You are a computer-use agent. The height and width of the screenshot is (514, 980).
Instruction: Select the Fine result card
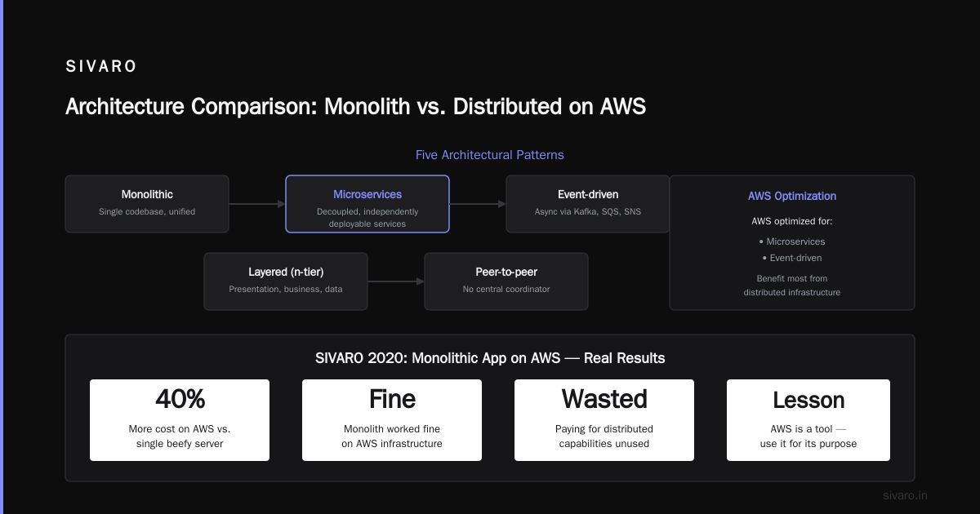click(x=392, y=420)
